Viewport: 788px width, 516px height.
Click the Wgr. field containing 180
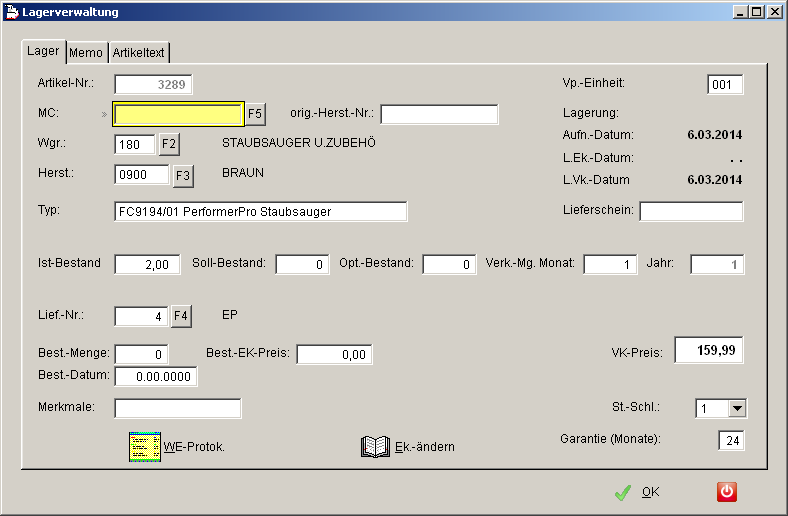[x=135, y=145]
